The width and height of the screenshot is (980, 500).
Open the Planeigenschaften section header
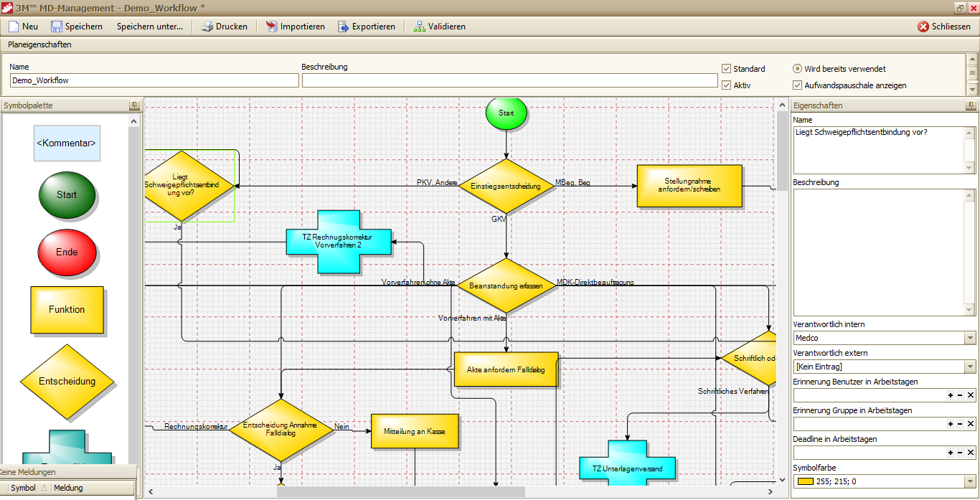click(x=40, y=44)
